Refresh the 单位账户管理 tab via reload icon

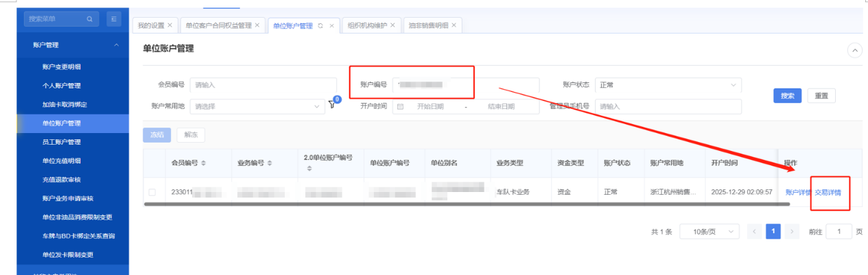(320, 25)
